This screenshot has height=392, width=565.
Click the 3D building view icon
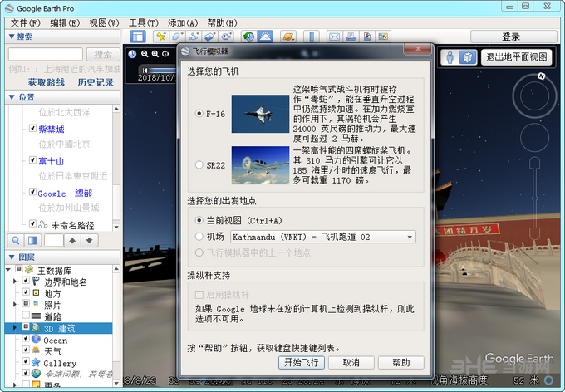click(x=467, y=57)
